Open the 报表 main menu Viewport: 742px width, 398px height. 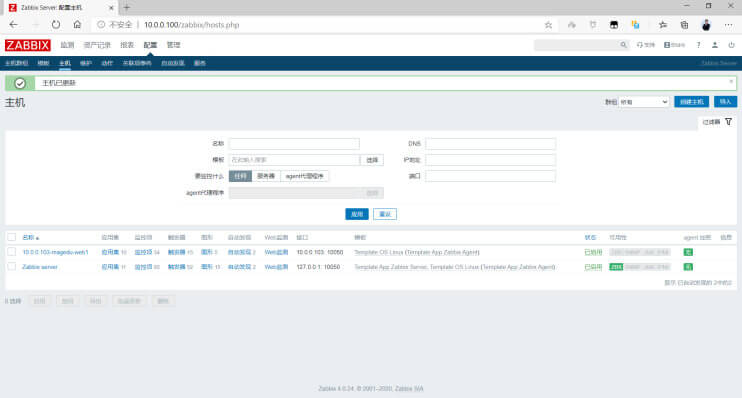point(127,45)
